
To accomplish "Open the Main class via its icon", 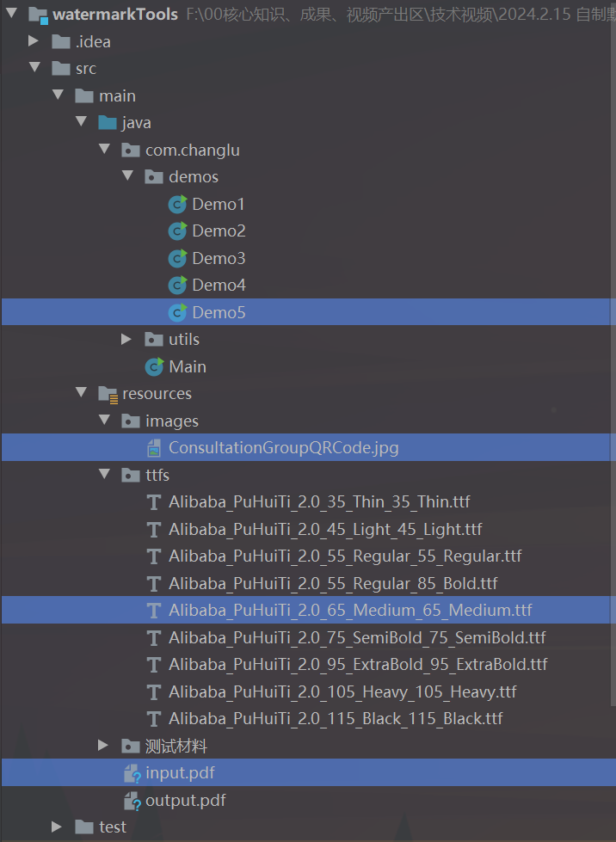I will (x=154, y=366).
